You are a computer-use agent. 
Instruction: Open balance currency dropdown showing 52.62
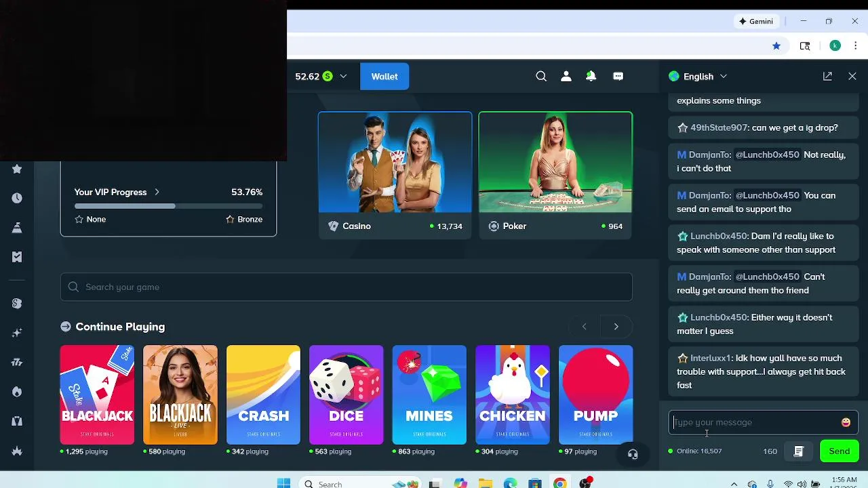pos(321,77)
